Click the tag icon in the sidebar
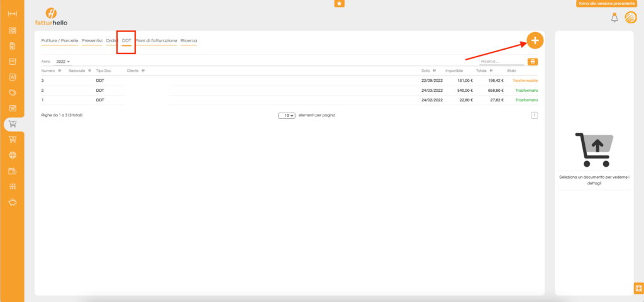This screenshot has width=644, height=302. click(x=12, y=92)
